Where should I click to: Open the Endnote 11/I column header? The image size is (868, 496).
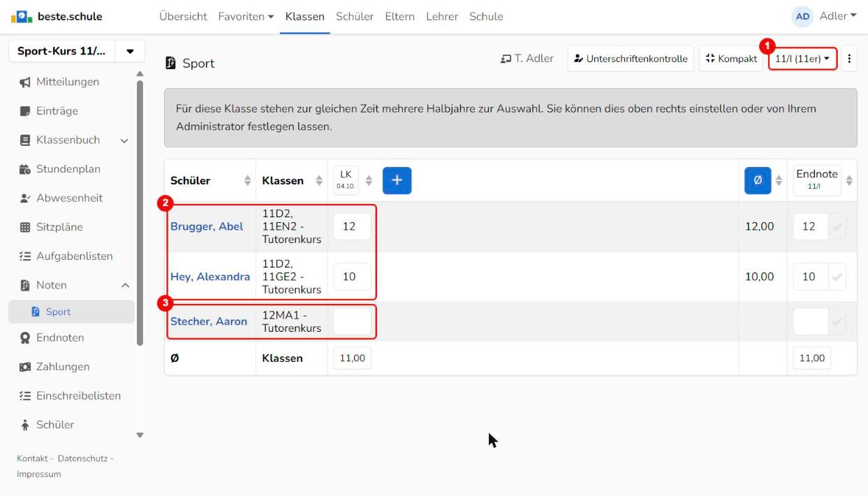pyautogui.click(x=816, y=180)
